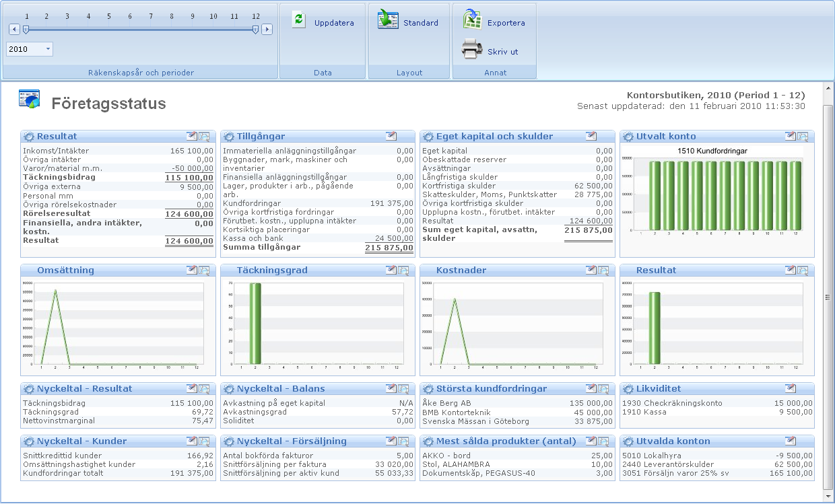Open magnifier icon on Största kundfordringar panel

[603, 389]
